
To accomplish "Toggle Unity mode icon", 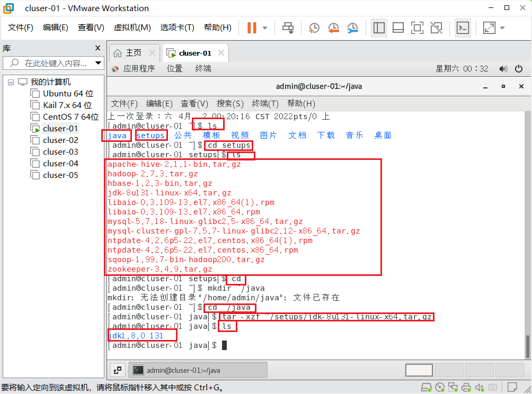I will 436,28.
